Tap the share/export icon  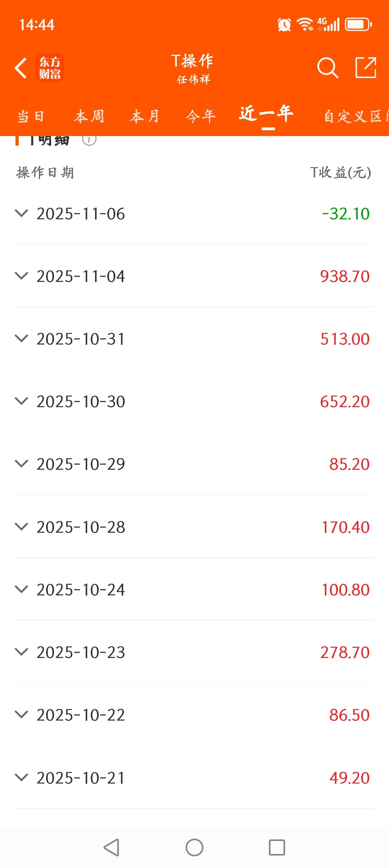(366, 67)
